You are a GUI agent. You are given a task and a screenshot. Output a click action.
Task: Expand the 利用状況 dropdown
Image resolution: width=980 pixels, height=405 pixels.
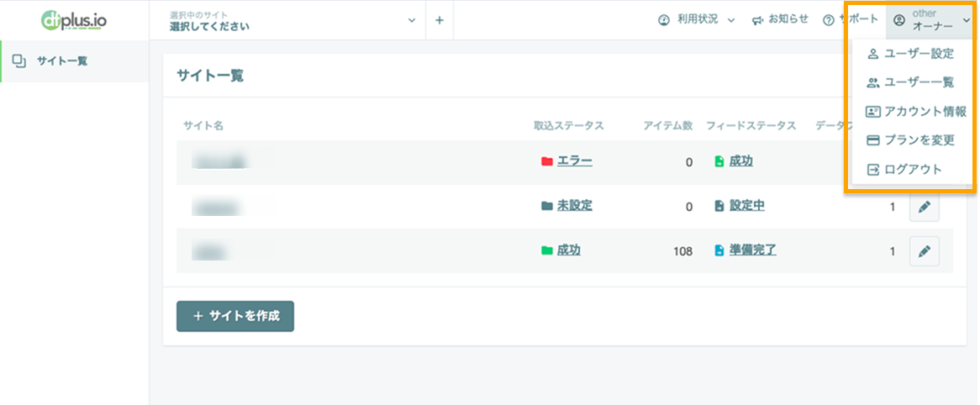click(x=696, y=20)
